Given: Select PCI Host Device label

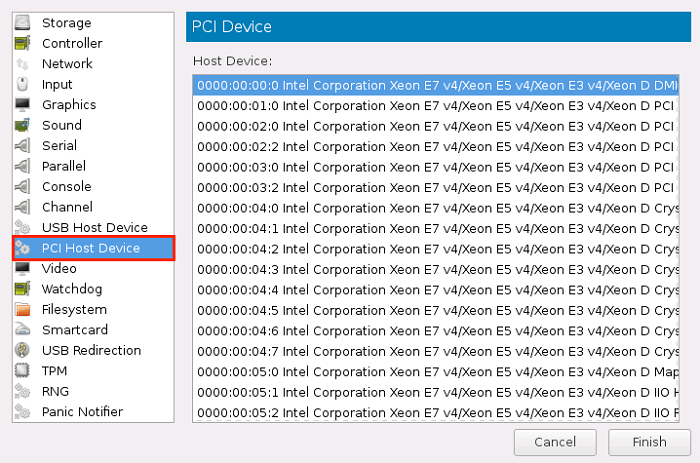Looking at the screenshot, I should click(x=91, y=248).
